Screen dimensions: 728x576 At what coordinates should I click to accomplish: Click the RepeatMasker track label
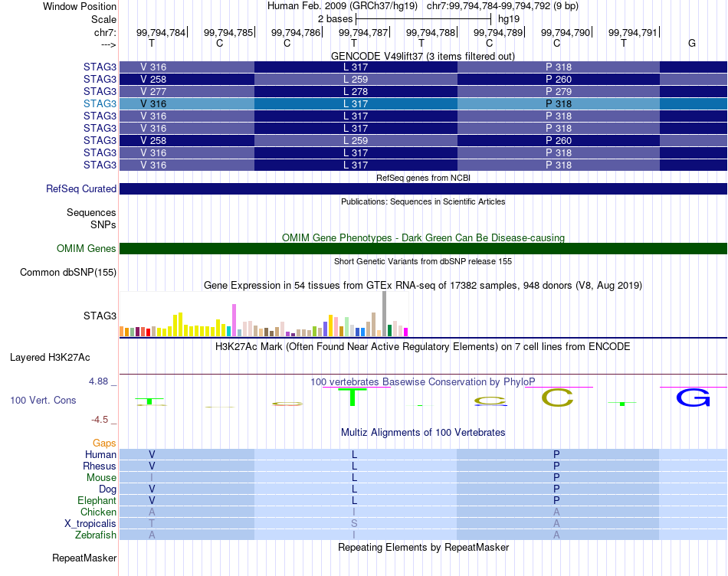click(84, 558)
